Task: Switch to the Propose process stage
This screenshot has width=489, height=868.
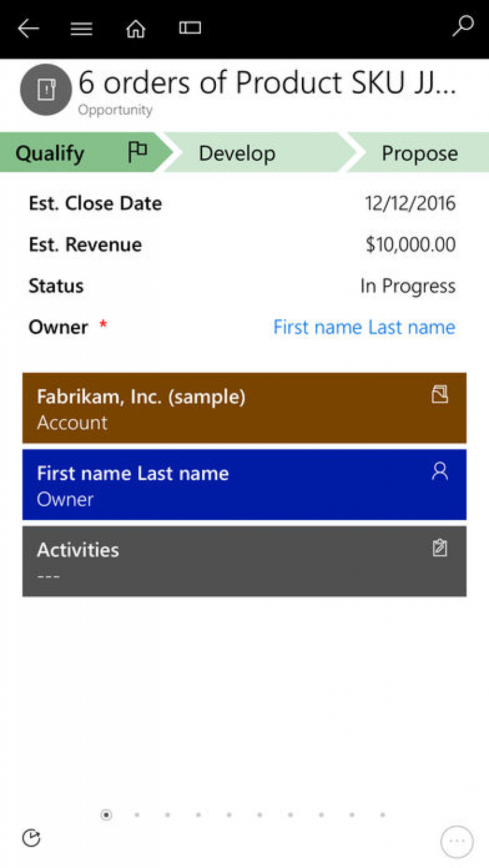Action: (419, 154)
